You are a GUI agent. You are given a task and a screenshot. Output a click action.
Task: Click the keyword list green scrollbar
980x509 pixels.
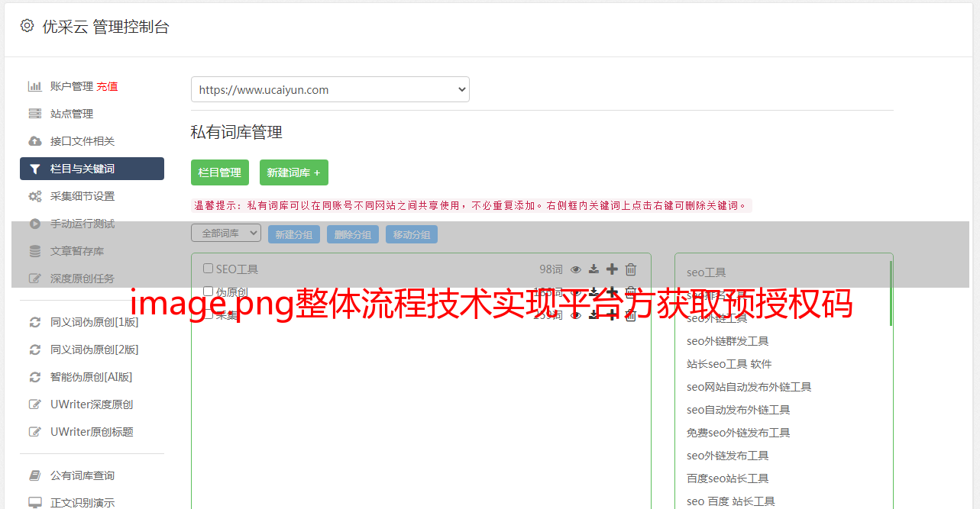pos(891,293)
